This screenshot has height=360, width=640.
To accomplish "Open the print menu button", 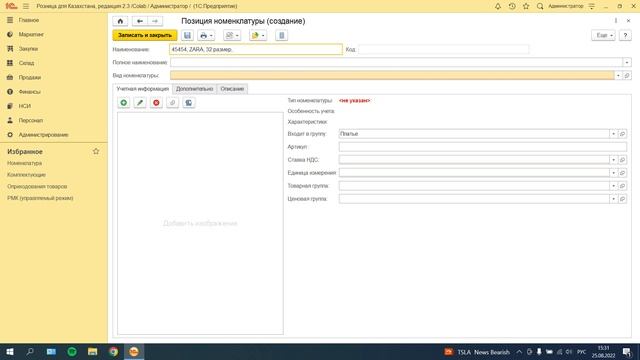I will tap(206, 36).
